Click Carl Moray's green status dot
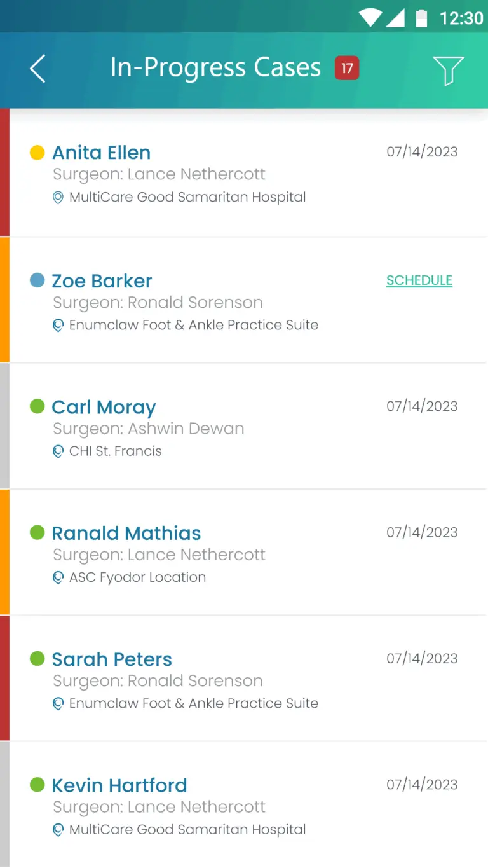 [x=37, y=406]
